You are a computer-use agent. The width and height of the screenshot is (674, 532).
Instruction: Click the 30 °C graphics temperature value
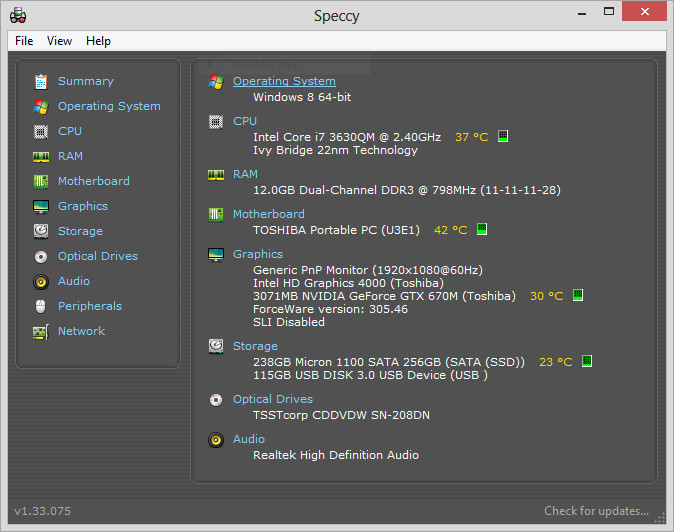tap(546, 296)
